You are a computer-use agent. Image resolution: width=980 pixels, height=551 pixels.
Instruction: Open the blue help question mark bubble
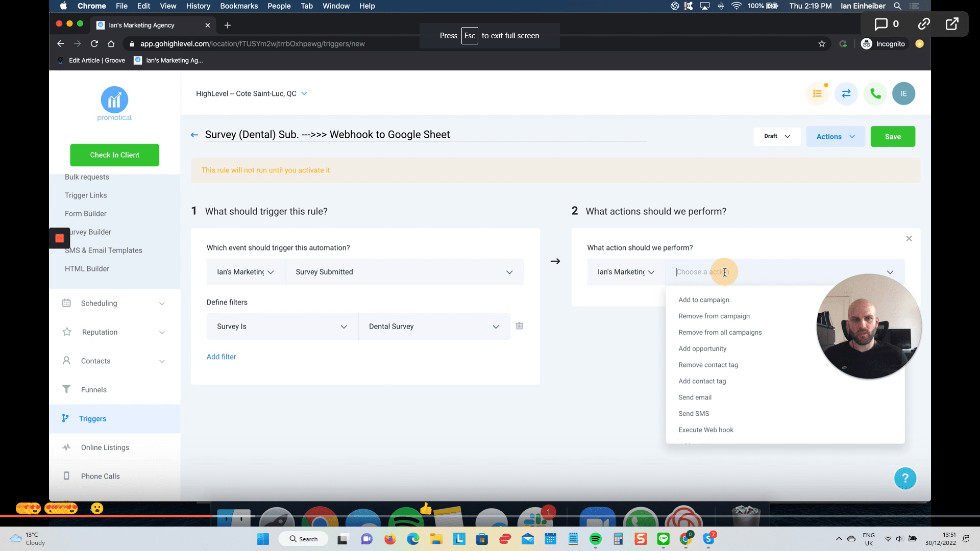(x=905, y=479)
